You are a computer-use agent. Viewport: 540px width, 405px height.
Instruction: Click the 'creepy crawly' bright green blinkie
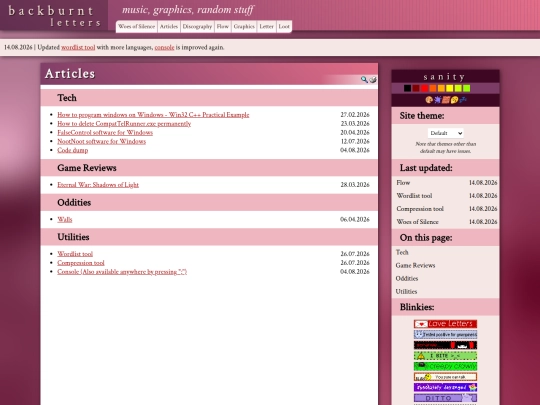445,366
